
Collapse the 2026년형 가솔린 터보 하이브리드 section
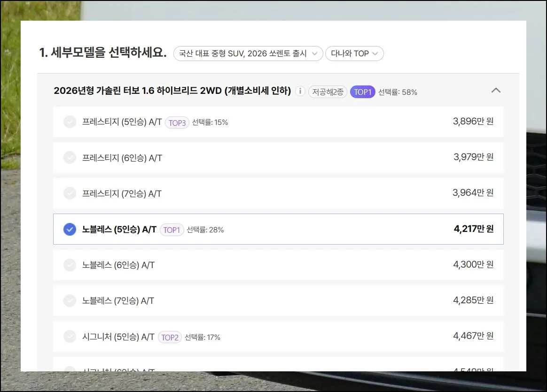[496, 90]
